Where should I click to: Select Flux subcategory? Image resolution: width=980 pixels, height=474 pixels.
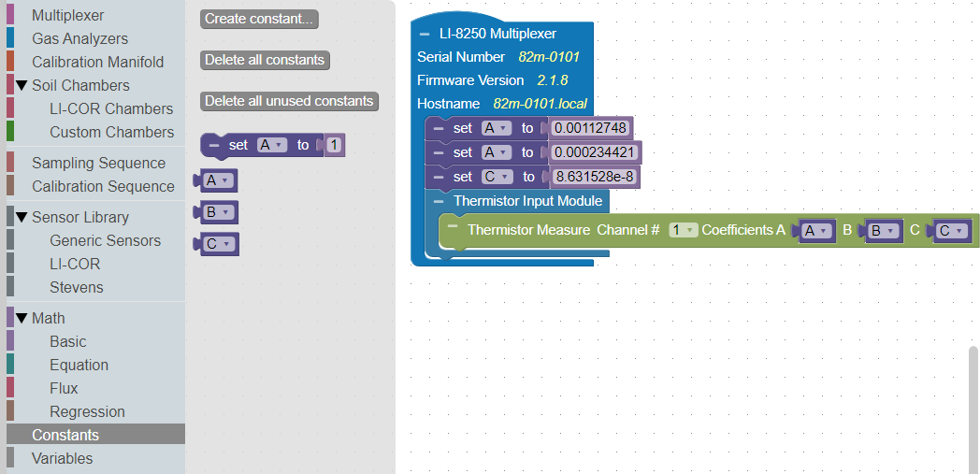tap(64, 388)
